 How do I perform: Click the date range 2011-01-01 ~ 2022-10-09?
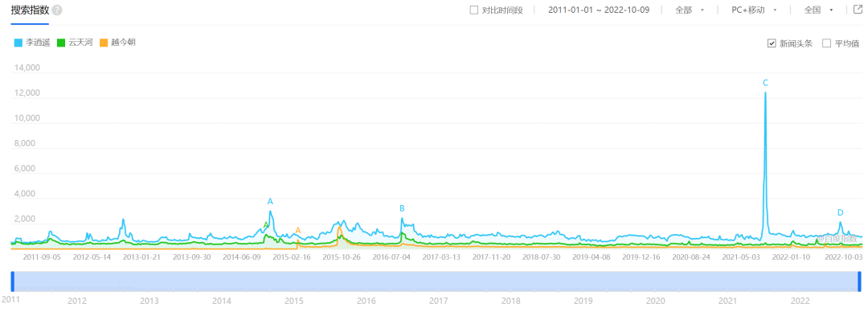tap(599, 10)
